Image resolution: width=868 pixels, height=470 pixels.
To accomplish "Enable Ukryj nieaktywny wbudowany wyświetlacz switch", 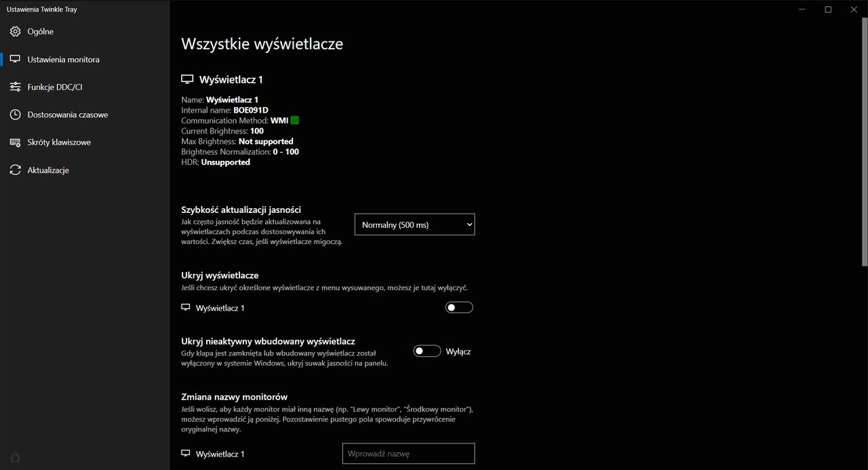I will pyautogui.click(x=427, y=351).
